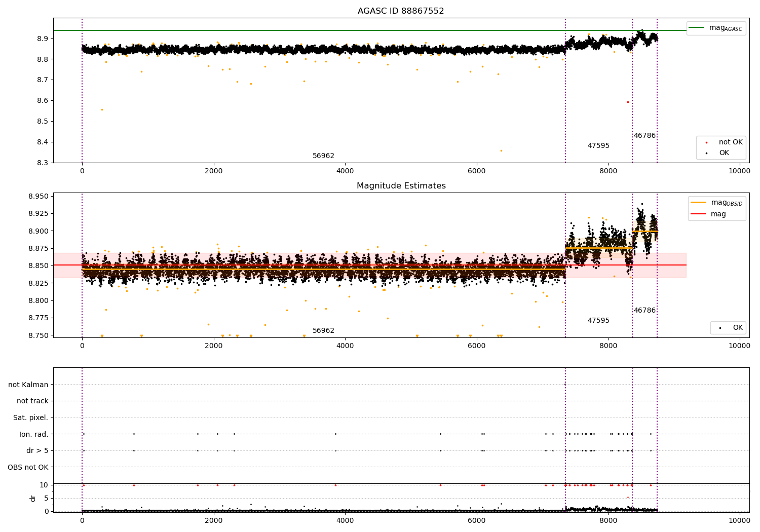Click the 56962 label in the top panel
Viewport: 760px width, 532px height.
(x=323, y=156)
